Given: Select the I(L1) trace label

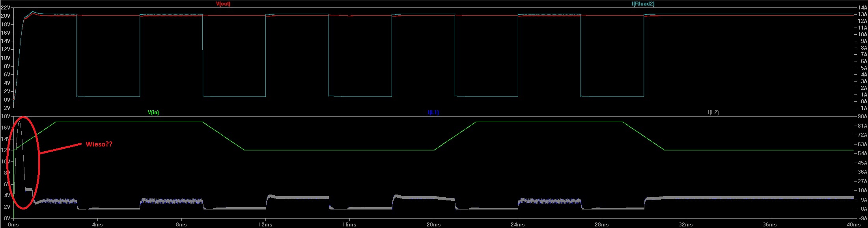Looking at the screenshot, I should pos(433,112).
